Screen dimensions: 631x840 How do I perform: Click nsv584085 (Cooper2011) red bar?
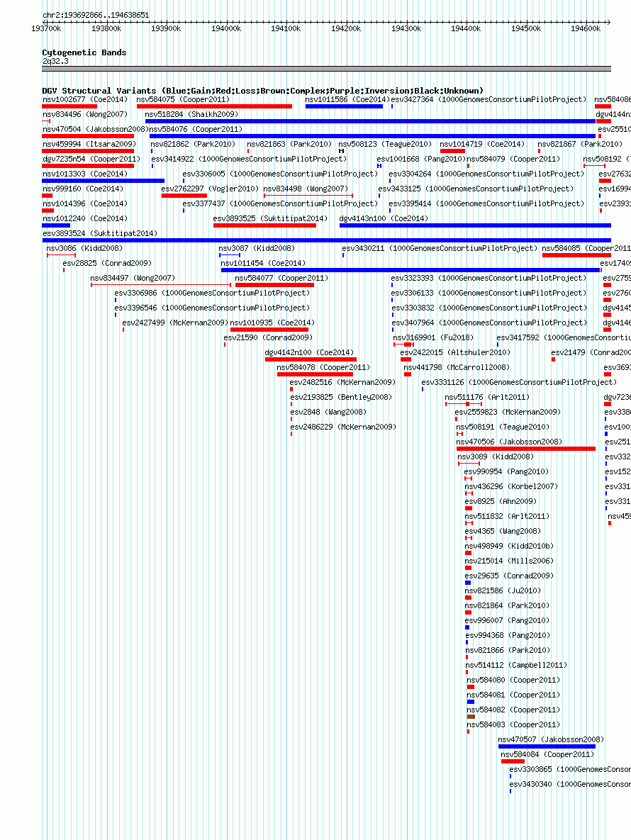click(576, 255)
